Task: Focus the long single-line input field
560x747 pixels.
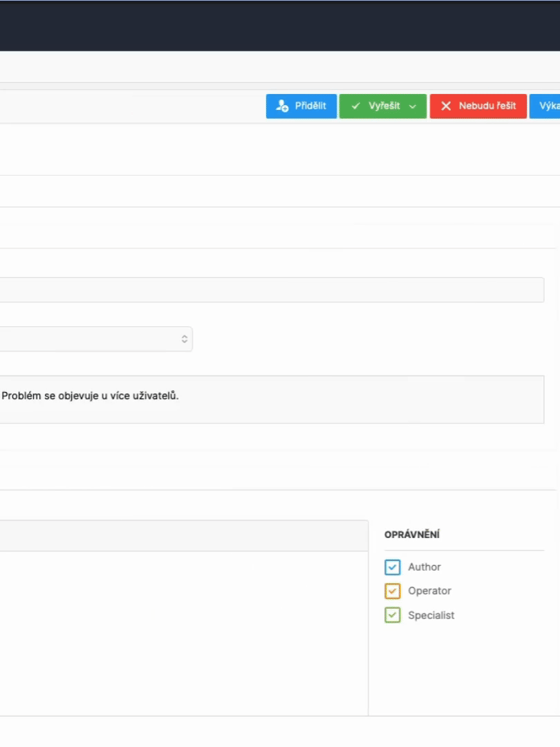Action: click(x=270, y=290)
